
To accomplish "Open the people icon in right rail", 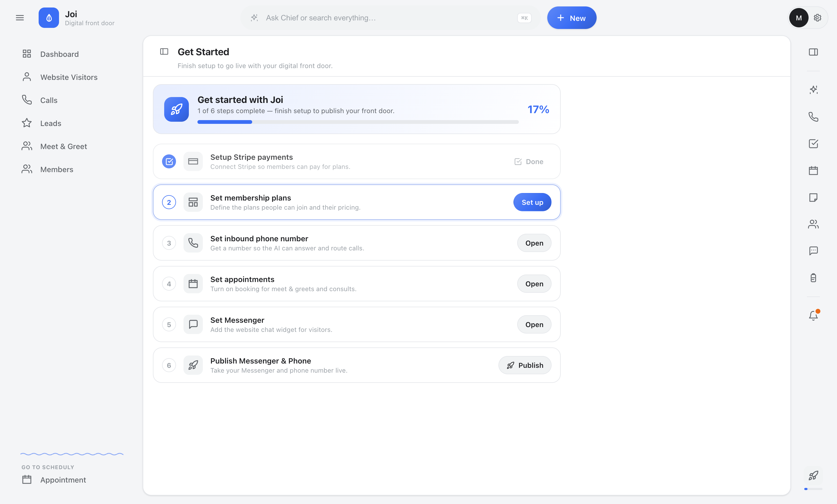I will 813,224.
